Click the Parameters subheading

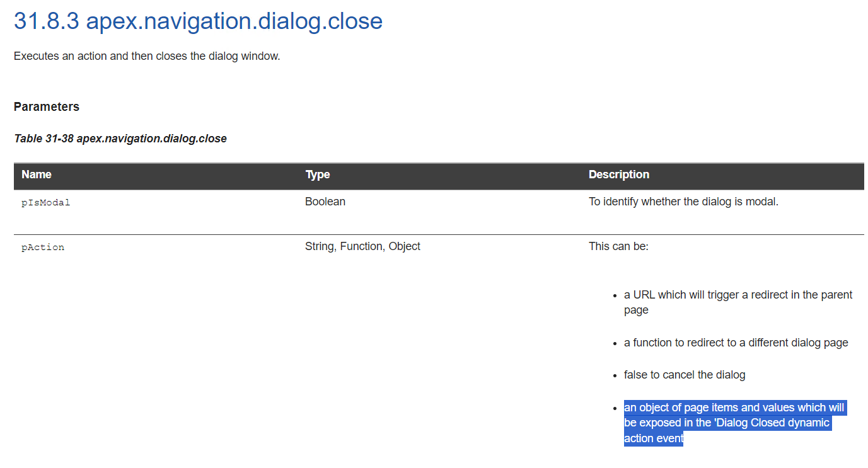pyautogui.click(x=47, y=107)
